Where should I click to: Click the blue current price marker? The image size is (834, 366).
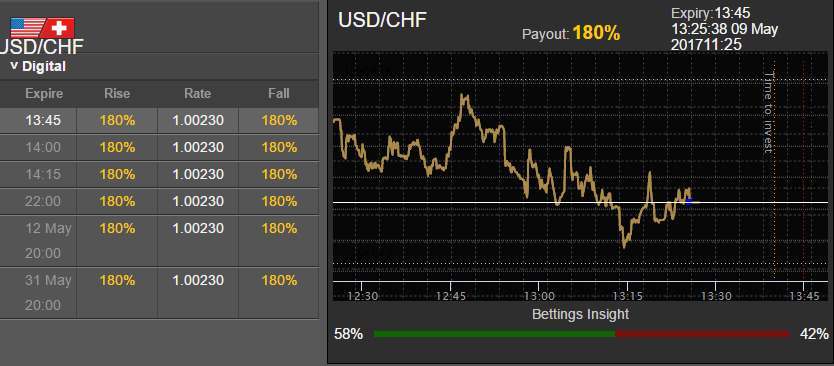689,201
